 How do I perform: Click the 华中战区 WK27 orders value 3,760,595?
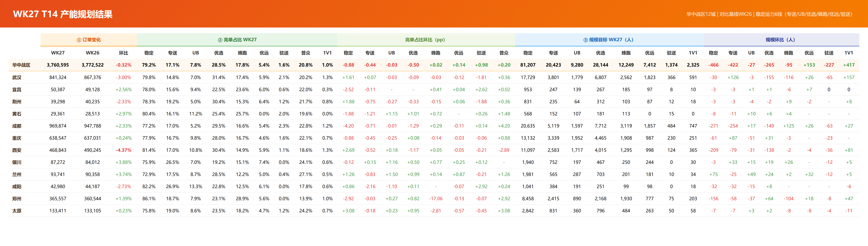pos(58,65)
